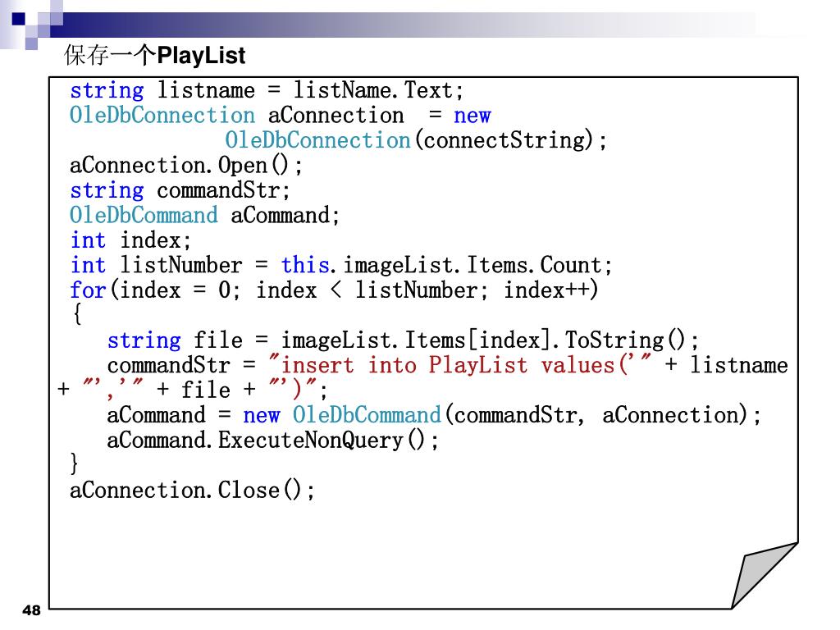Click the slide title '保存一个PlayList'
This screenshot has height=630, width=840.
tap(154, 55)
